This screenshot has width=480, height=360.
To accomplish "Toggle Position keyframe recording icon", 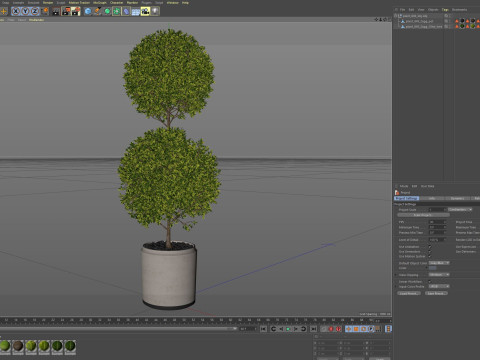I will [348, 329].
